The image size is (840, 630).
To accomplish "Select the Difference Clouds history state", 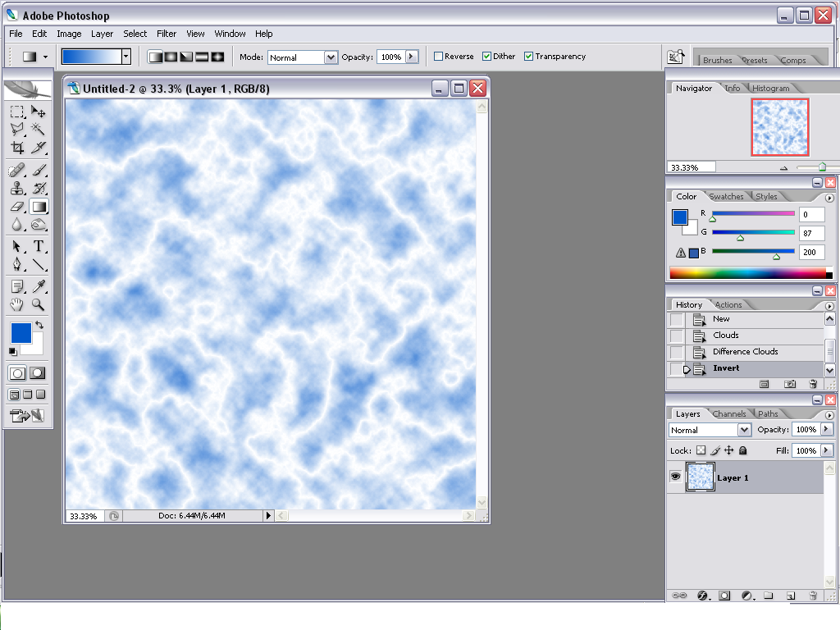I will coord(745,352).
